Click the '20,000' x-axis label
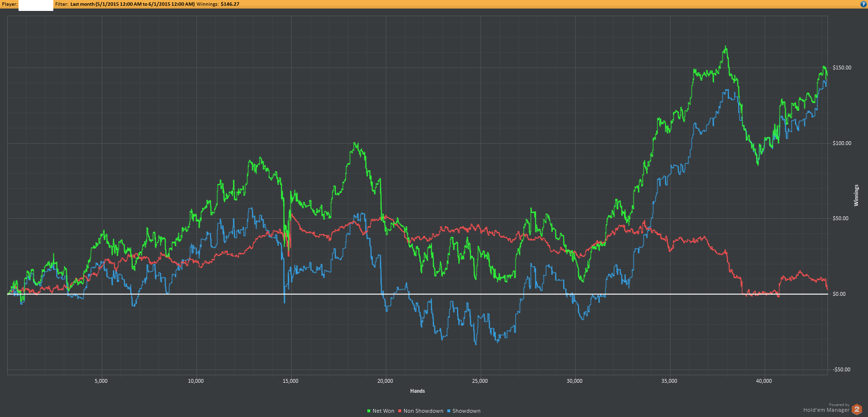The height and width of the screenshot is (417, 868). (x=385, y=381)
